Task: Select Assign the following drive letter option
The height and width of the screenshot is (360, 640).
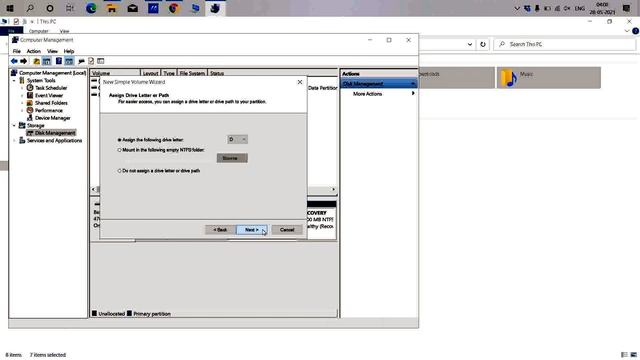Action: click(120, 140)
